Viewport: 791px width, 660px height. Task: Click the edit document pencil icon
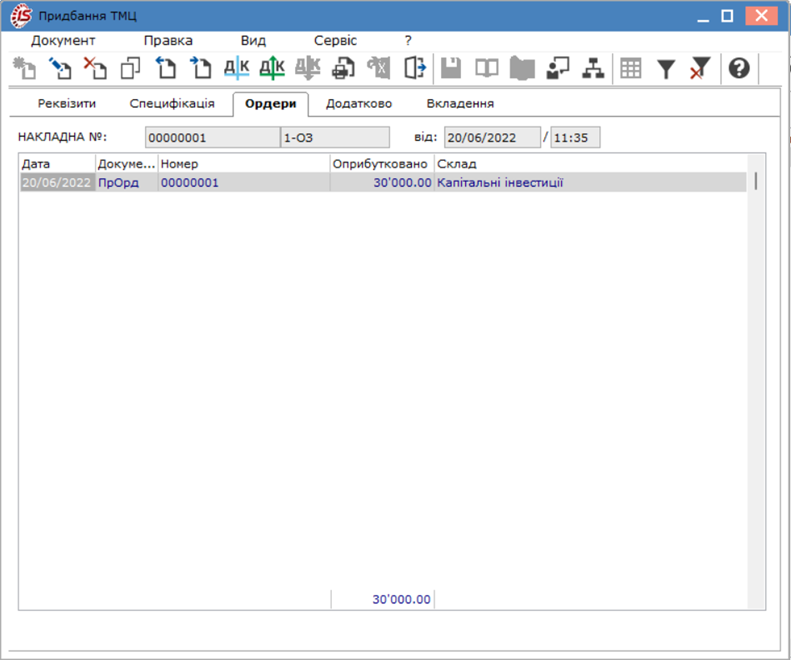tap(60, 68)
